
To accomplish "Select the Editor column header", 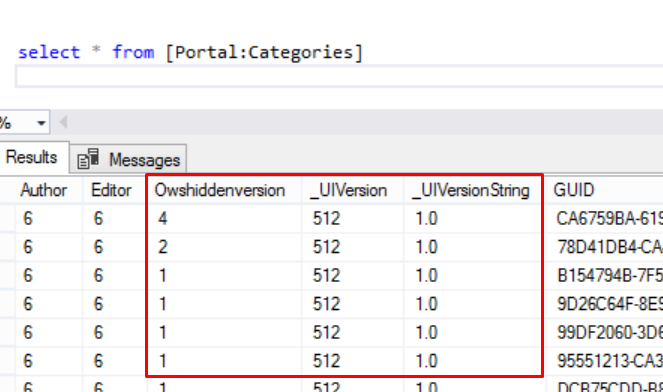I will pyautogui.click(x=112, y=190).
